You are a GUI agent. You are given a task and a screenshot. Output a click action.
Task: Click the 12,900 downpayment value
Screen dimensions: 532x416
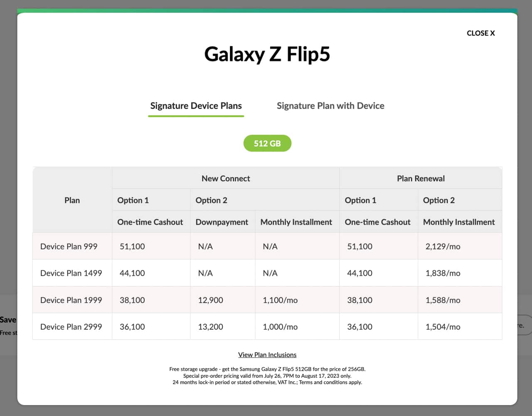(210, 300)
